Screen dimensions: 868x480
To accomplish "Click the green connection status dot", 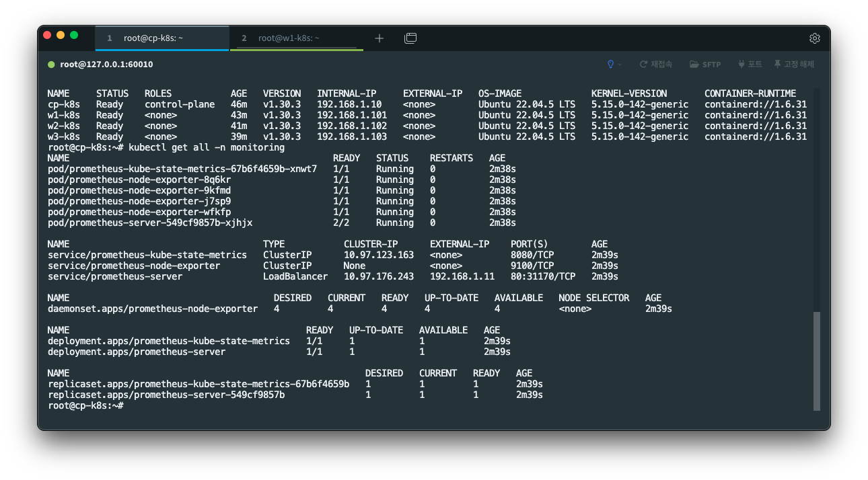I will [51, 65].
